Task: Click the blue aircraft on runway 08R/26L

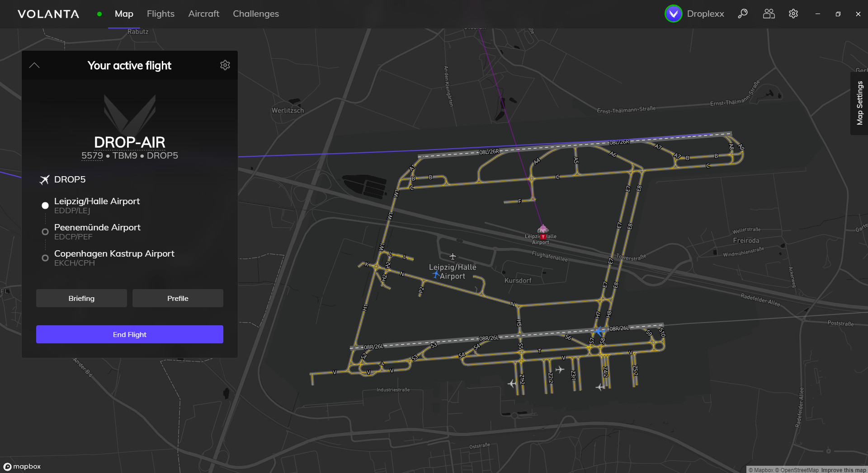Action: click(x=599, y=332)
